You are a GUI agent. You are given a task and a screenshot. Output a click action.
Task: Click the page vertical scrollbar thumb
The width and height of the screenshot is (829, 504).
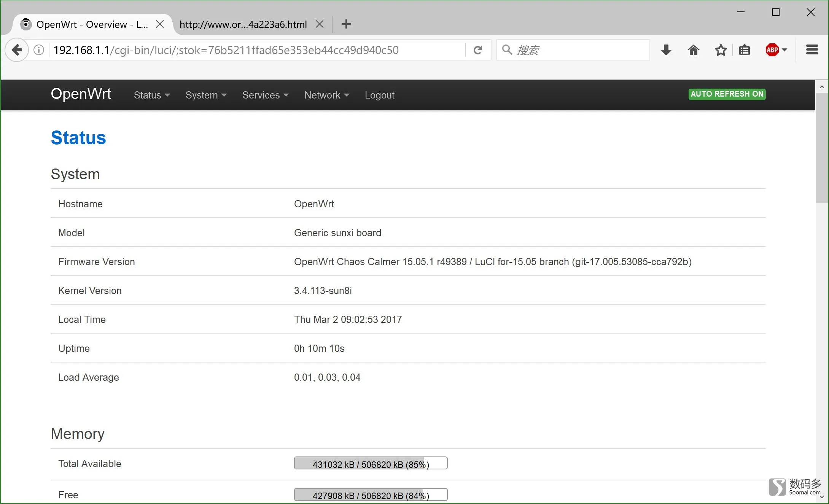(822, 148)
